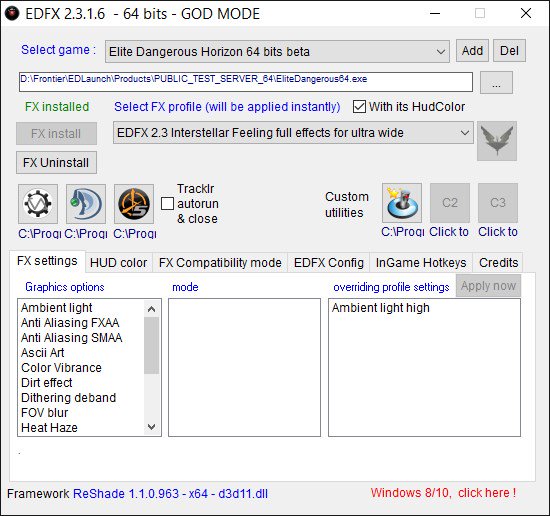Screen dimensions: 550x516
Task: Launch the TrackIR 5 utility icon
Action: [x=134, y=204]
